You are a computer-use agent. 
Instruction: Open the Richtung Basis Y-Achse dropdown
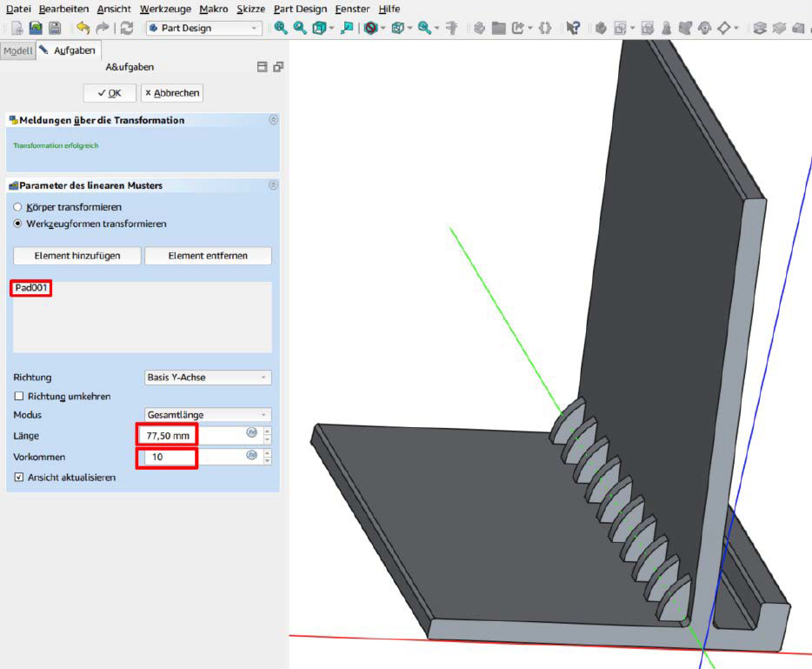pyautogui.click(x=208, y=378)
